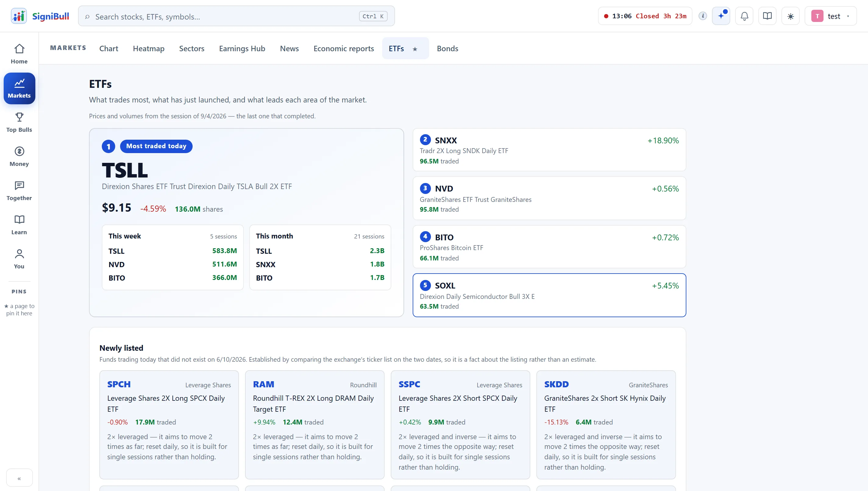The width and height of the screenshot is (868, 491).
Task: Open the test user account dropdown
Action: [x=831, y=16]
